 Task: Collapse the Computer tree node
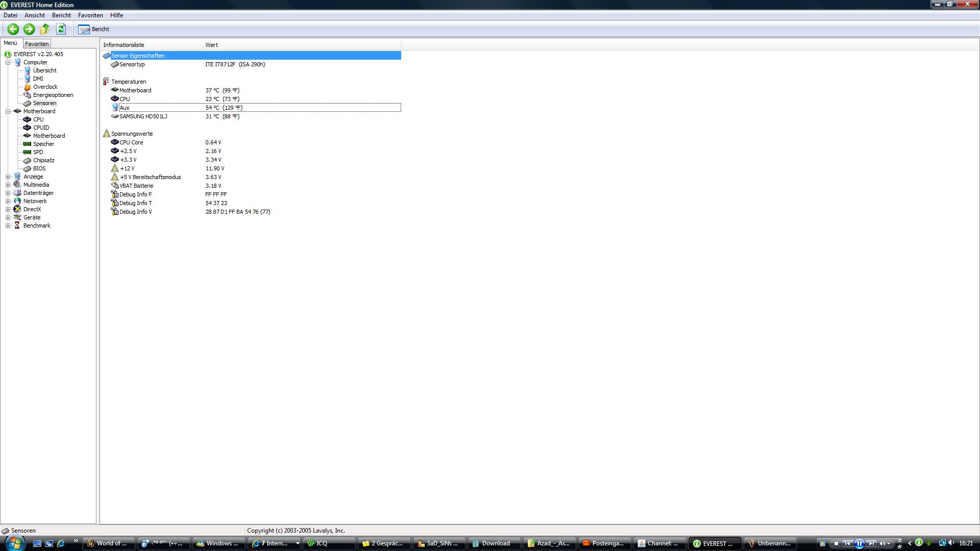coord(8,62)
